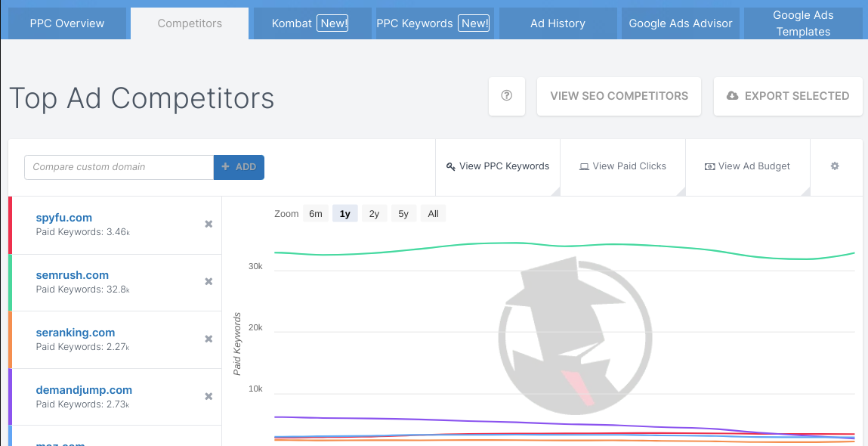Image resolution: width=868 pixels, height=446 pixels.
Task: Open the semrush.com competitor link
Action: (72, 275)
